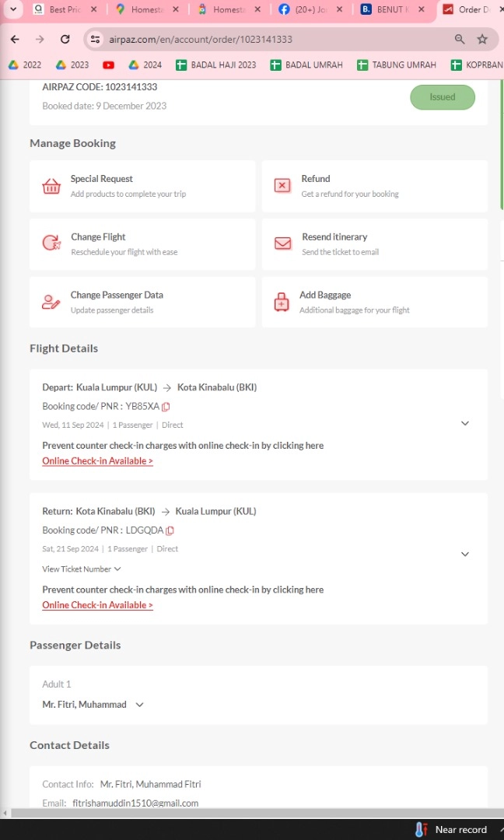Image resolution: width=504 pixels, height=840 pixels.
Task: Switch to the Facebook browser tab
Action: (x=310, y=9)
